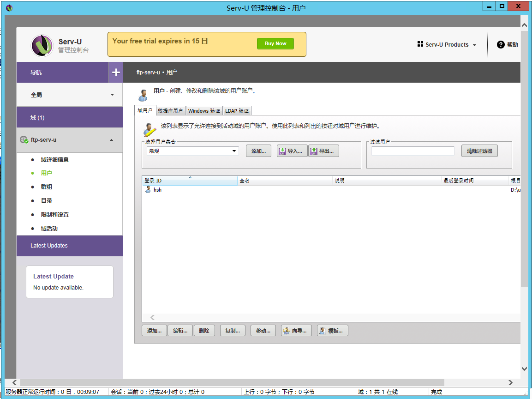Click the vertical scrollbar down arrow
Image resolution: width=532 pixels, height=399 pixels.
coord(524,369)
